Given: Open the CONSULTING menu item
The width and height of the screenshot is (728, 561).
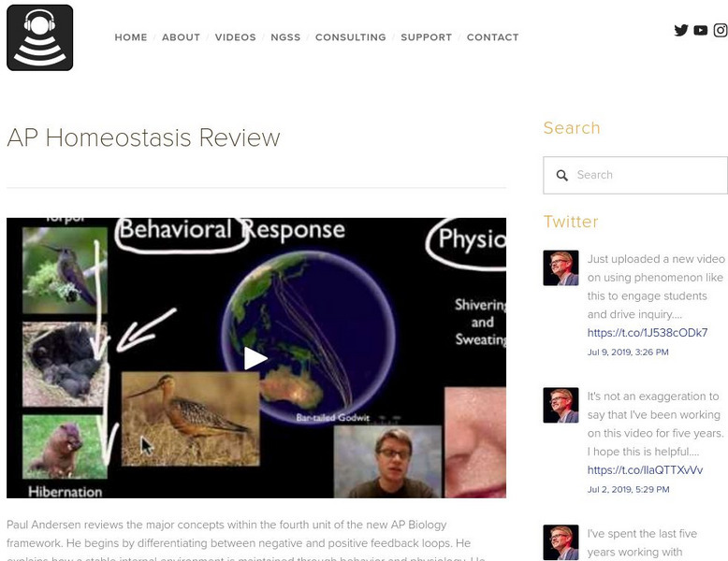Looking at the screenshot, I should click(x=351, y=37).
